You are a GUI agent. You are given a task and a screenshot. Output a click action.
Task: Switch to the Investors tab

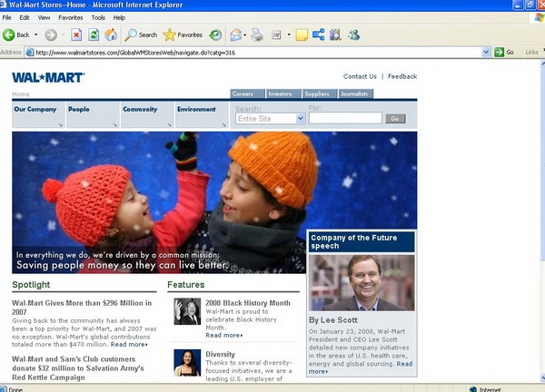[x=283, y=93]
